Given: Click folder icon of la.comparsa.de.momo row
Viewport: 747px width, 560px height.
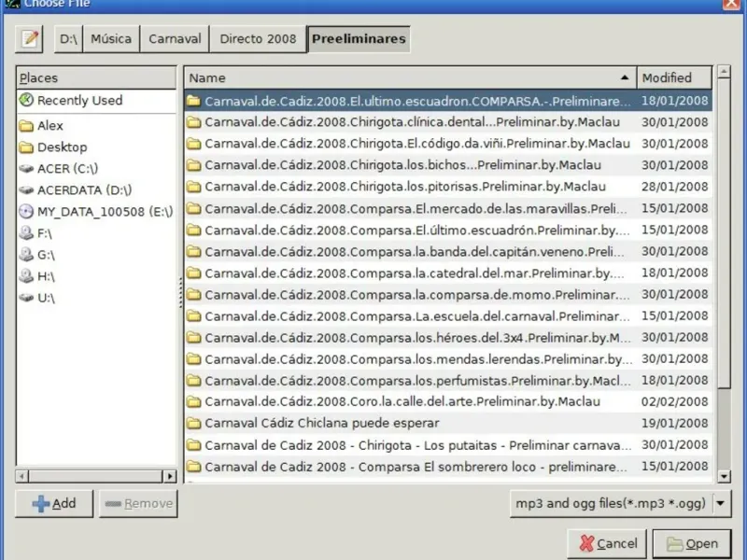Looking at the screenshot, I should point(193,294).
